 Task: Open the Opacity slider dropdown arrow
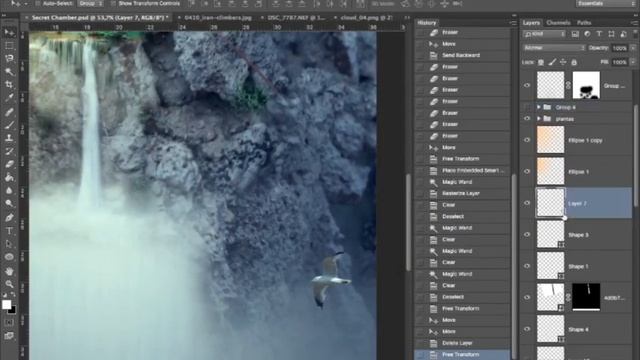pyautogui.click(x=633, y=48)
